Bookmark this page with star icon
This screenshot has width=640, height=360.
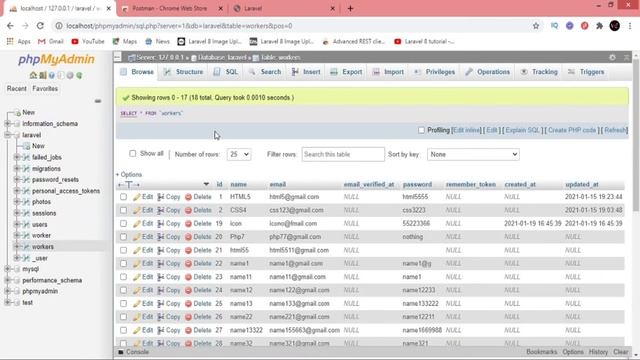536,26
